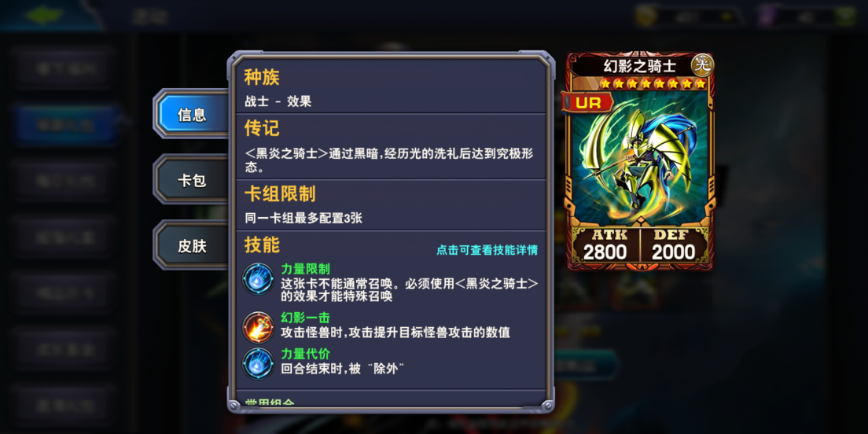Select the 皮肤 tab
Viewport: 868px width, 434px height.
pos(192,246)
